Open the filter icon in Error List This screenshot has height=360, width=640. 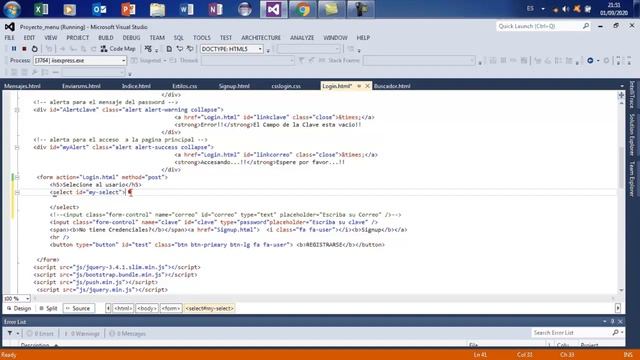(10, 333)
